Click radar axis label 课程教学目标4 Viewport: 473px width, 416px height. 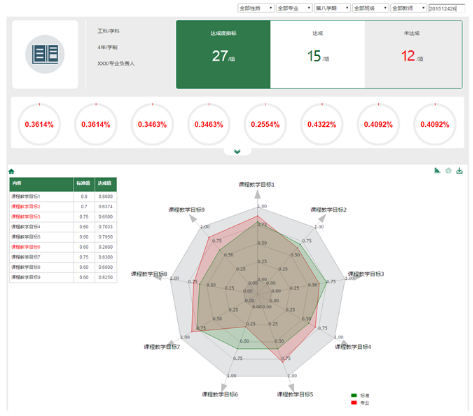[353, 347]
